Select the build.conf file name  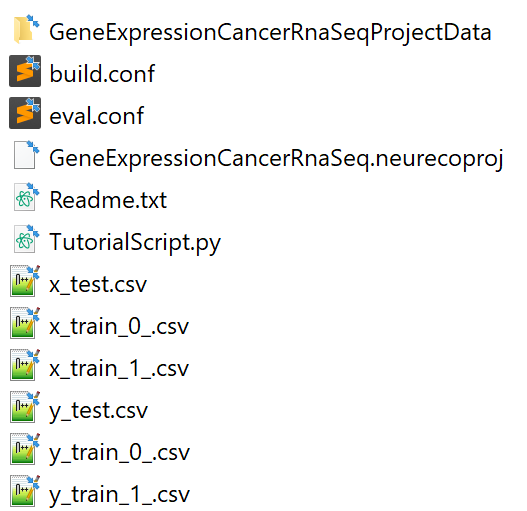click(x=102, y=73)
